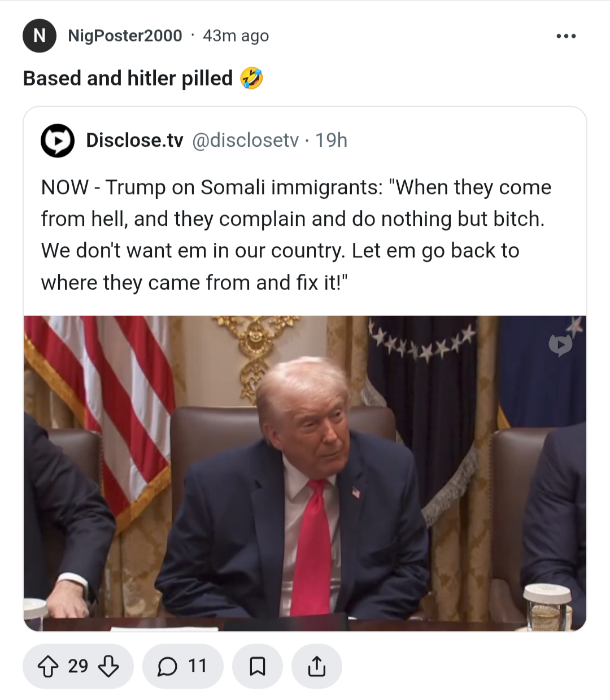Downvote the post with the down arrow

(x=108, y=667)
